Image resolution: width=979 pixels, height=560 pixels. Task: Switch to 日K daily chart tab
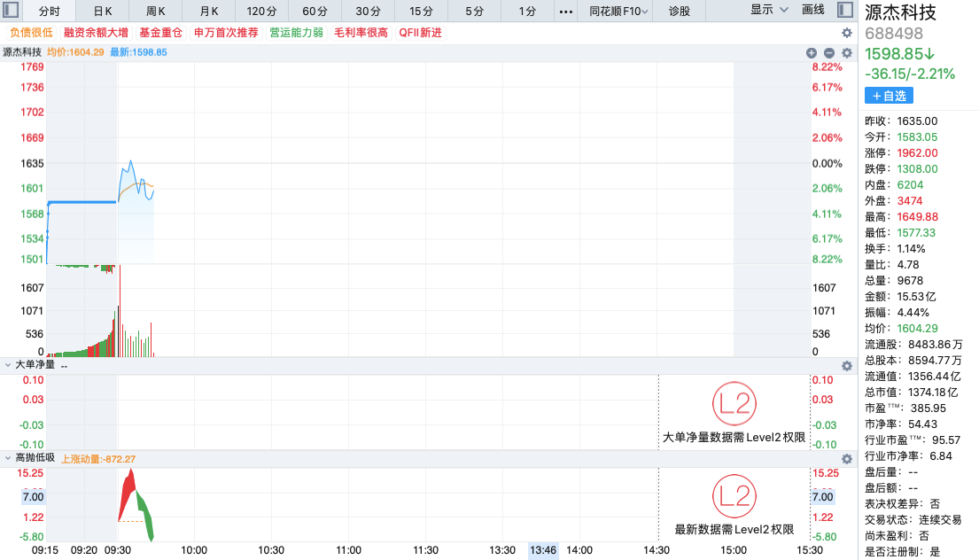pos(103,12)
